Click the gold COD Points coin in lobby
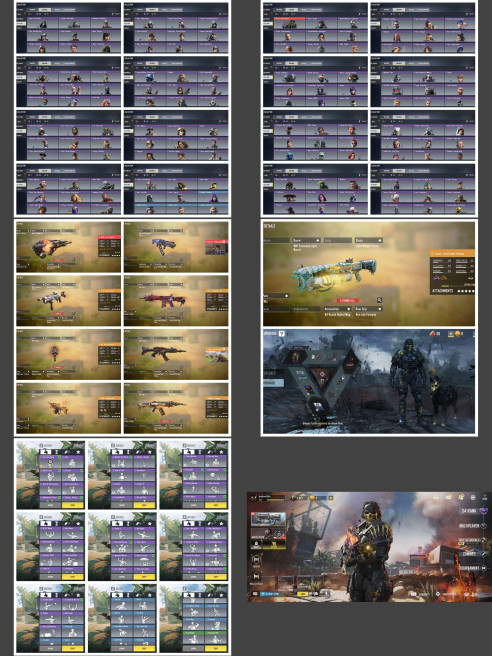This screenshot has width=492, height=656. [x=312, y=498]
